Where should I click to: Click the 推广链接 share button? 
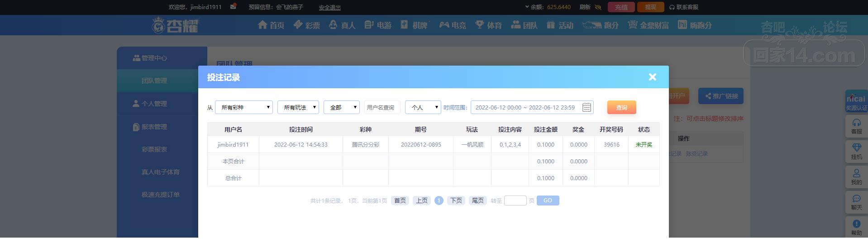click(721, 96)
